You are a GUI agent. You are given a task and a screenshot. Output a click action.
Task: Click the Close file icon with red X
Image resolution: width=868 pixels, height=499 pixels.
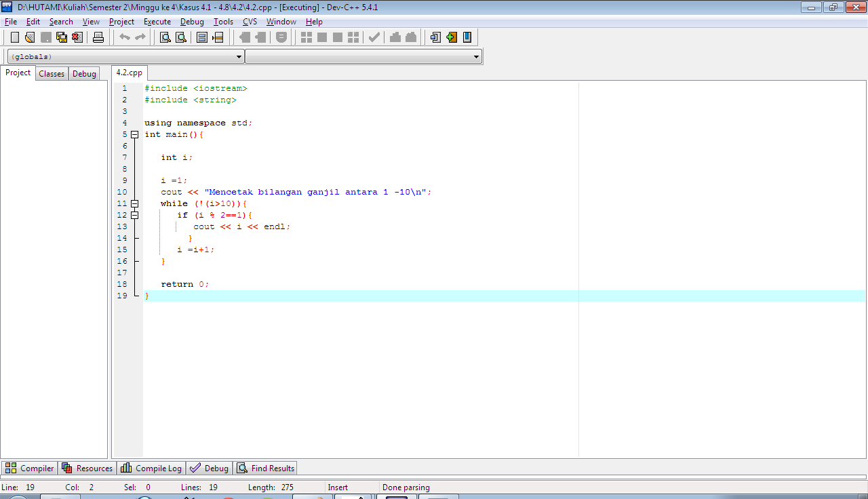(77, 37)
